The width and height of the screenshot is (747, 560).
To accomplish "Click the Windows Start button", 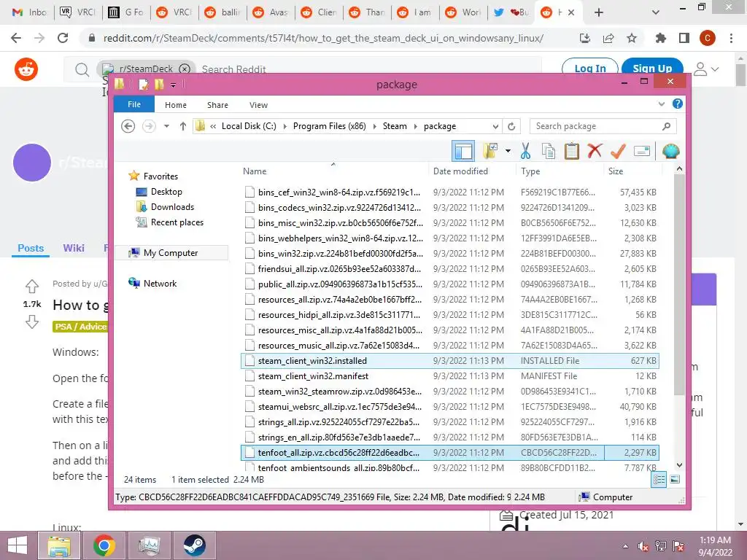I will click(x=18, y=545).
